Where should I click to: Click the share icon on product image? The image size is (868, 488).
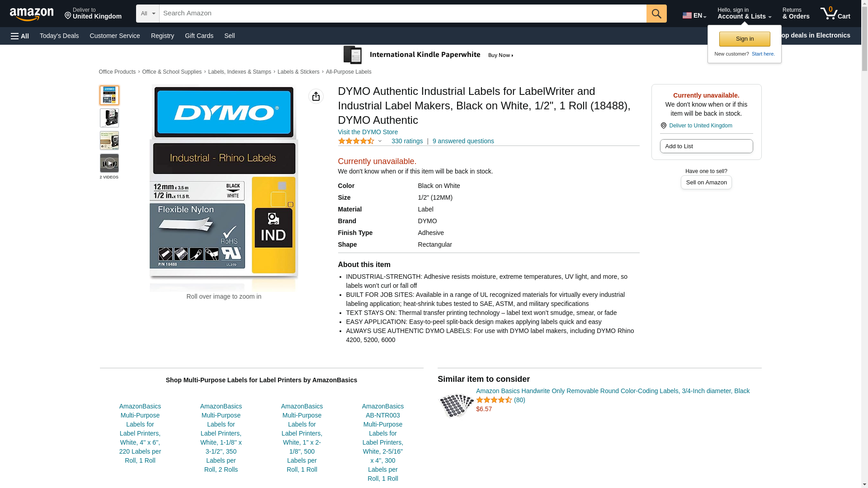pos(316,96)
